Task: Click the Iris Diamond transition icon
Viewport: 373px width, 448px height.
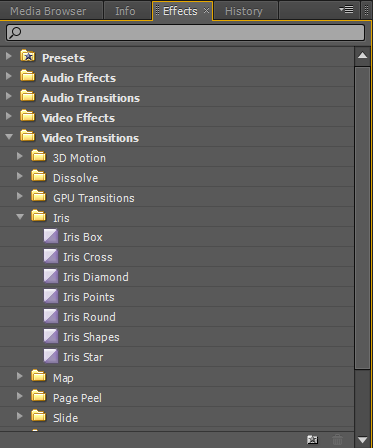Action: click(51, 276)
